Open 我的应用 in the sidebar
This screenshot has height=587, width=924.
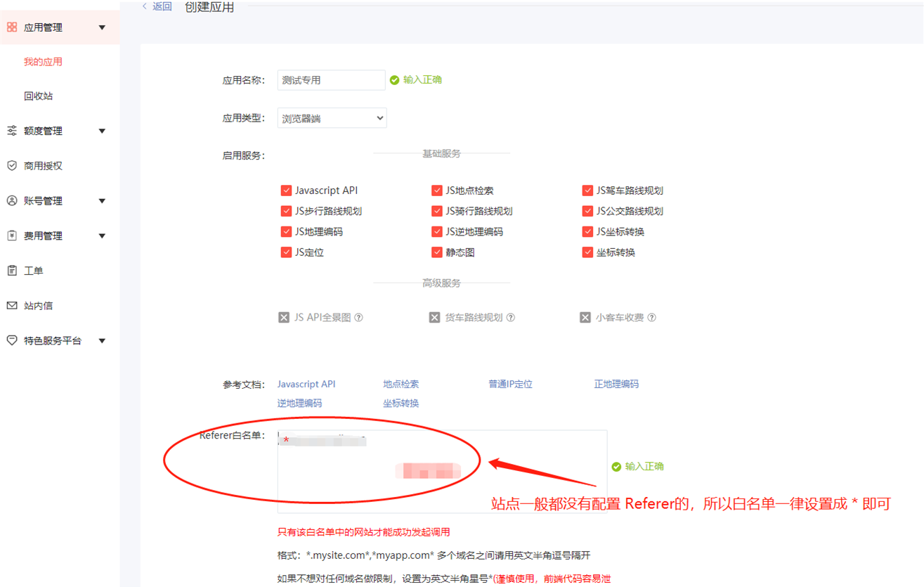point(43,62)
